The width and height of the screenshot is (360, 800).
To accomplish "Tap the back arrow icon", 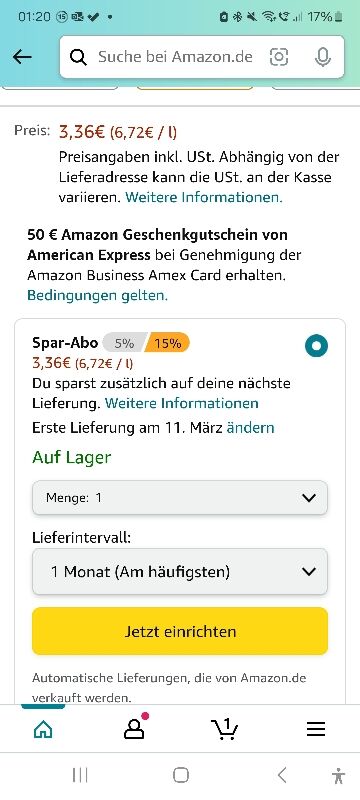I will [22, 57].
